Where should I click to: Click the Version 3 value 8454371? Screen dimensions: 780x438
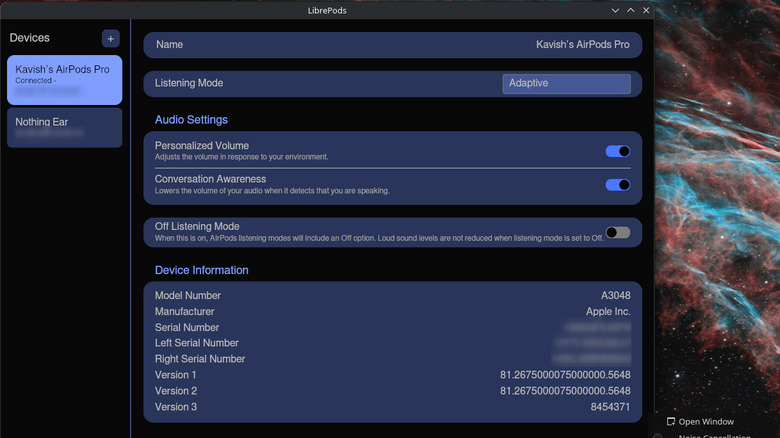[x=610, y=407]
